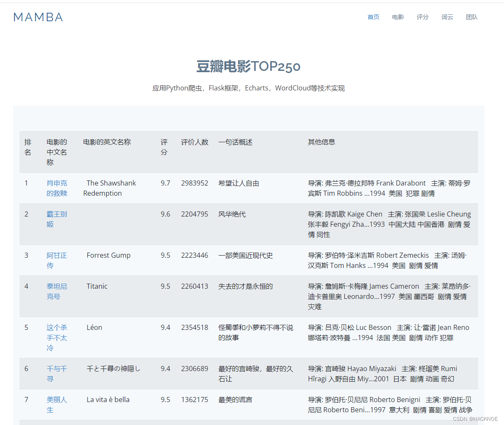The width and height of the screenshot is (504, 425).
Task: Click the vote count 1362175
Action: point(195,399)
